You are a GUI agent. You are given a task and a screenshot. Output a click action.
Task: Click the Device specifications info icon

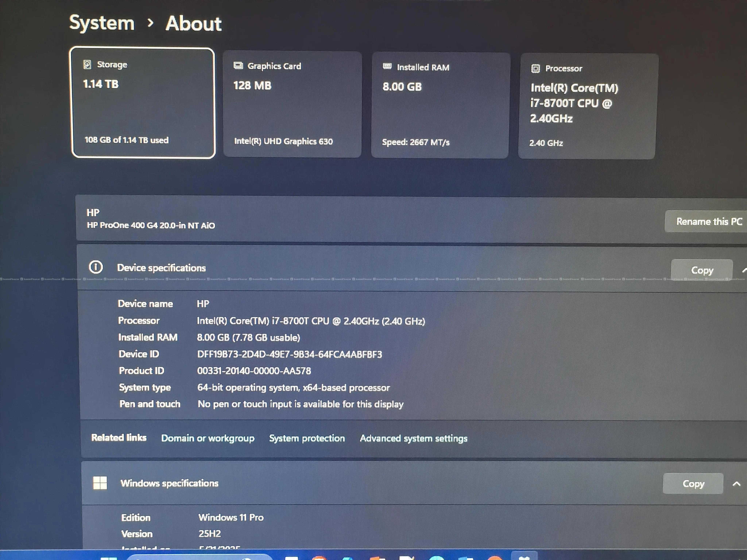(96, 267)
